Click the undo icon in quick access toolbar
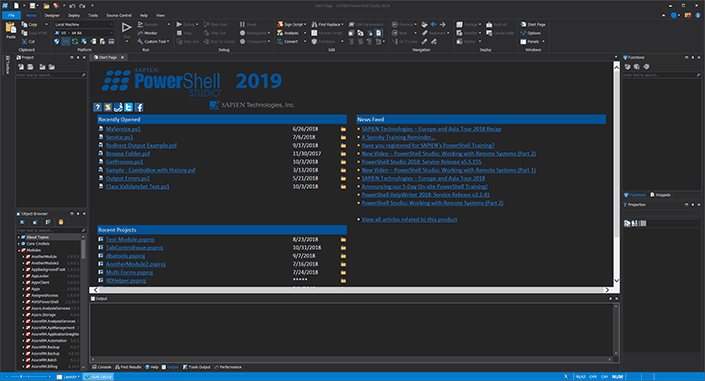 [72, 6]
